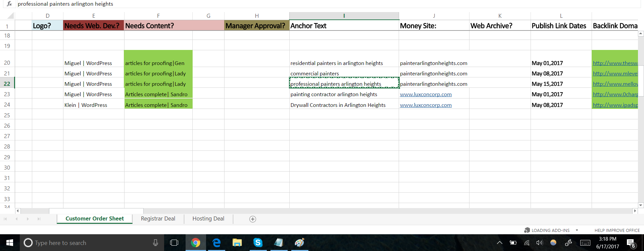The height and width of the screenshot is (251, 644).
Task: Switch to the Hosting Deal sheet tab
Action: pos(208,218)
